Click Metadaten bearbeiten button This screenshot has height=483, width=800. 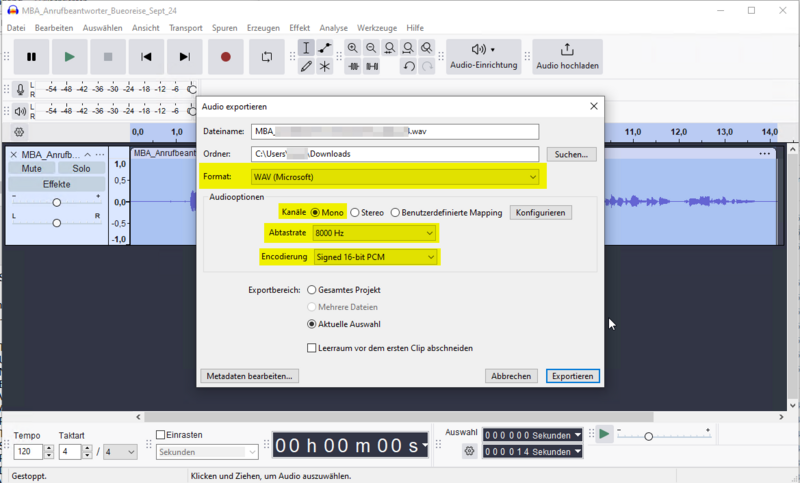click(249, 376)
